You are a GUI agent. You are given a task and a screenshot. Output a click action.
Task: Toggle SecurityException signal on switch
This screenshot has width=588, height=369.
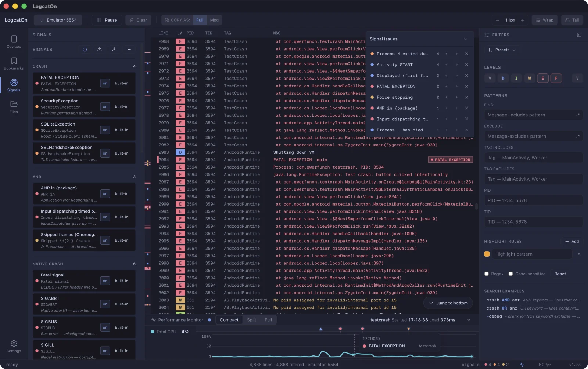pyautogui.click(x=105, y=106)
